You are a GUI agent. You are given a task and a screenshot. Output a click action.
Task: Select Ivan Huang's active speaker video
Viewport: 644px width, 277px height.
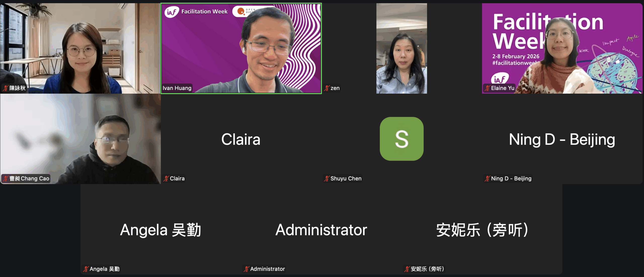[x=241, y=48]
